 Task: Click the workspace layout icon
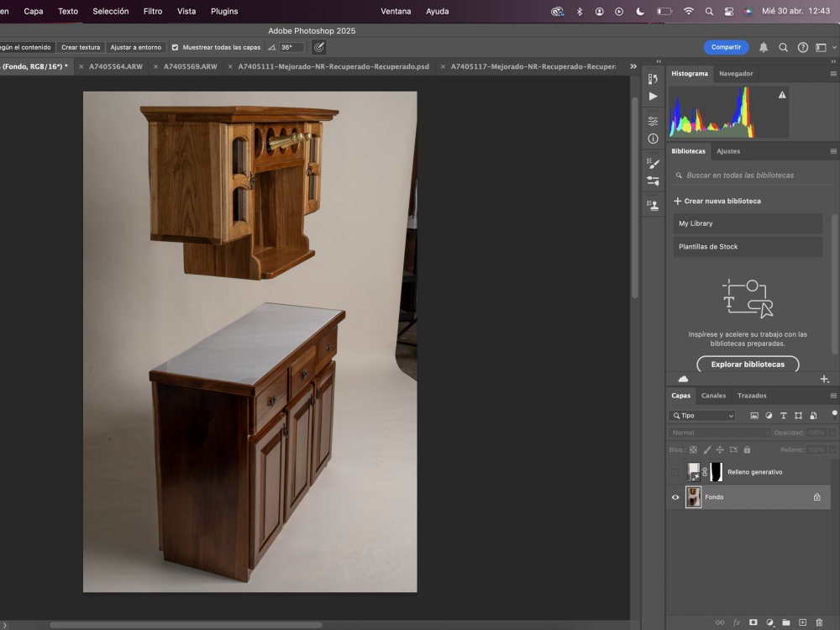click(821, 47)
